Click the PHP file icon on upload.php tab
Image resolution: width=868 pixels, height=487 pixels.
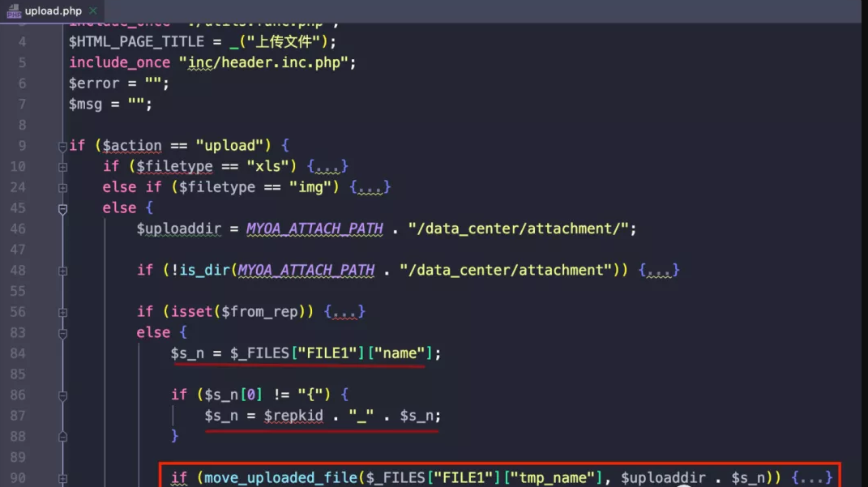13,11
